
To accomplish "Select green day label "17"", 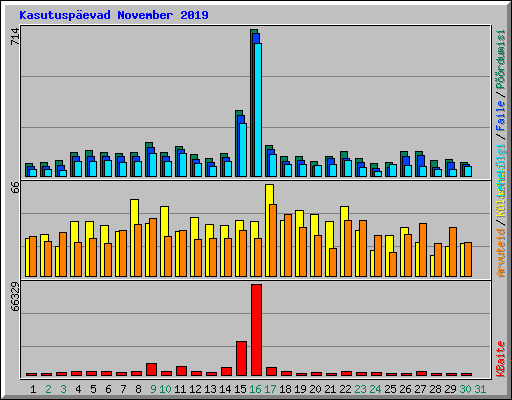I will coord(270,389).
